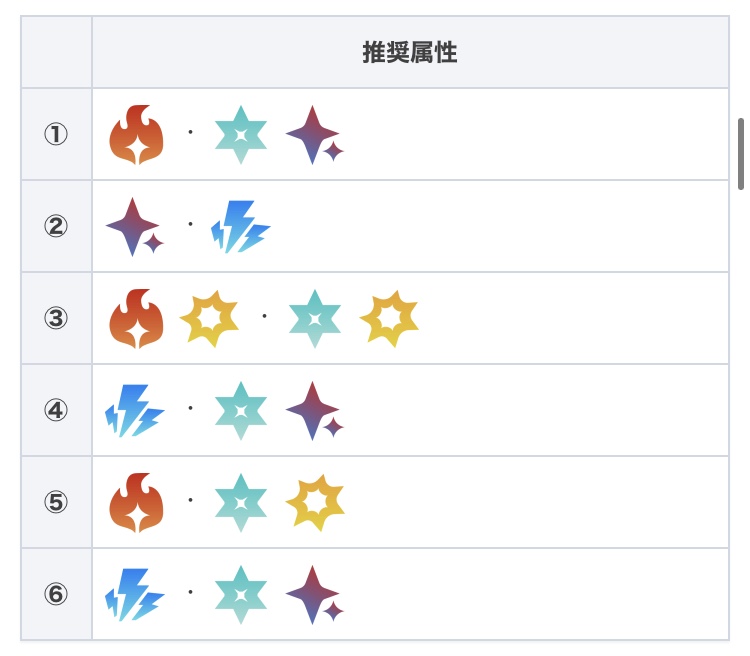The height and width of the screenshot is (656, 750).
Task: Click the vertical scrollbar thumb
Action: point(741,154)
